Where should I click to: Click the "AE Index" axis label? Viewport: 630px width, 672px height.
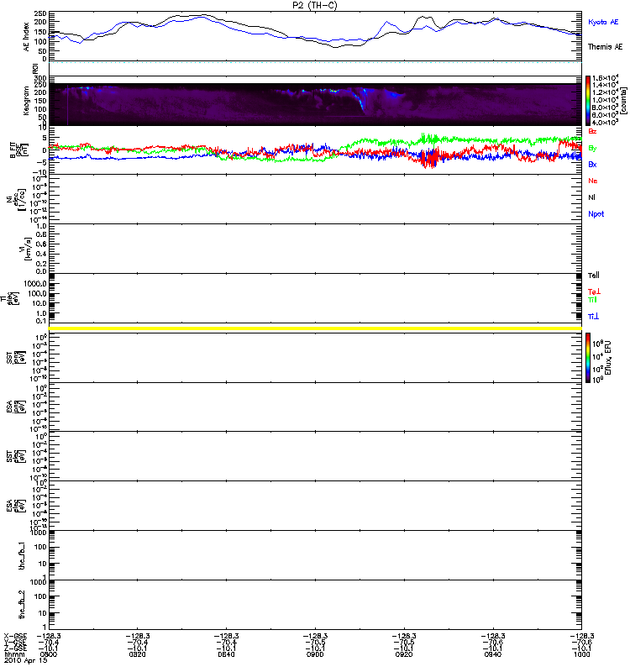[x=27, y=37]
